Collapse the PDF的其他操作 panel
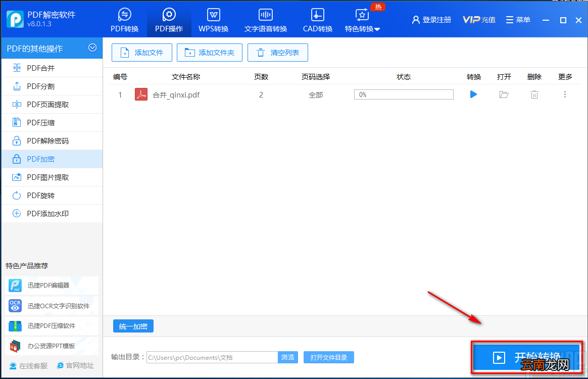The width and height of the screenshot is (588, 379). 92,48
